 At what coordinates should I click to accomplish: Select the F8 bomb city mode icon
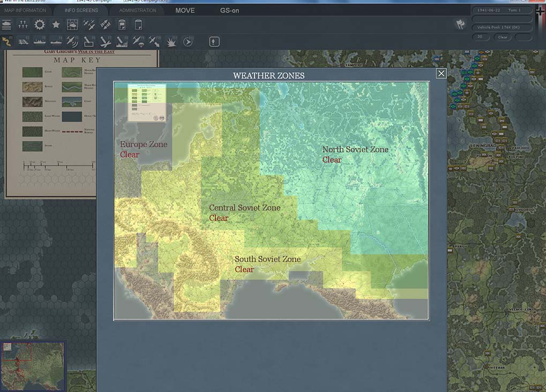point(122,41)
